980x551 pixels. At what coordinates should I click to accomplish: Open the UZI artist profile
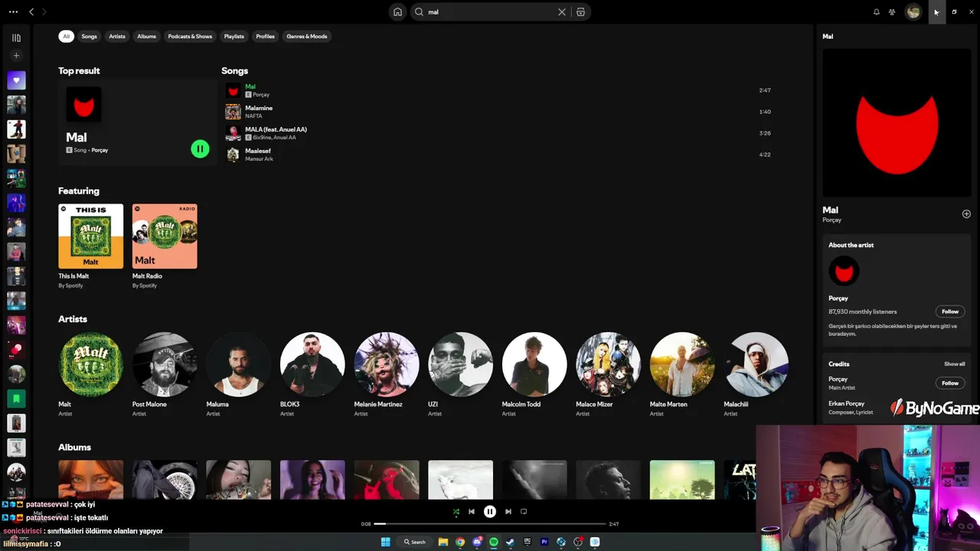[x=460, y=374]
